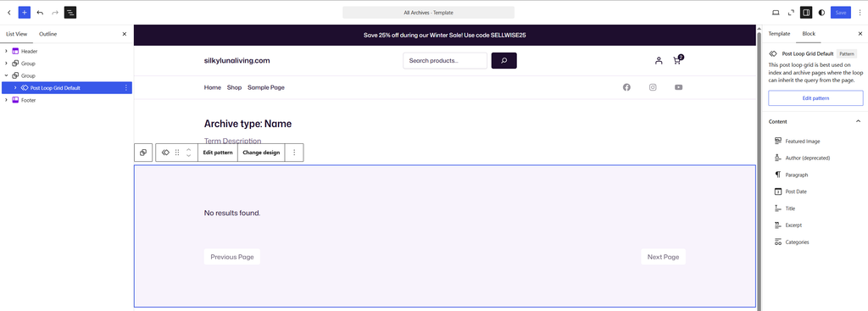Image resolution: width=868 pixels, height=311 pixels.
Task: Close the List View panel
Action: [125, 34]
